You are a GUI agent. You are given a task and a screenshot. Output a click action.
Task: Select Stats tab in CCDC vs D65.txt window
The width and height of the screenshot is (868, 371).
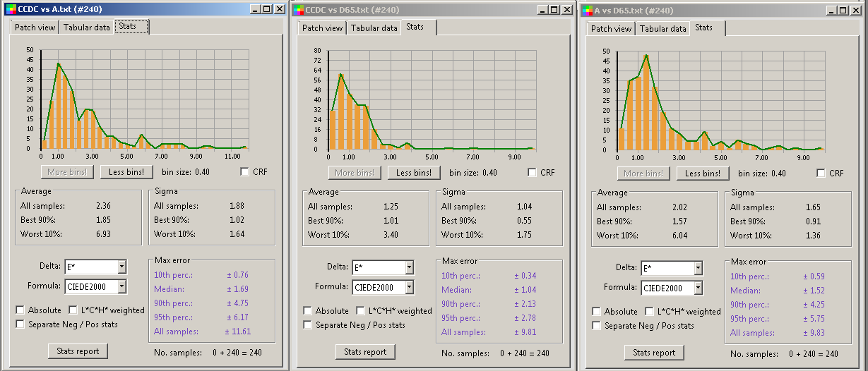coord(419,27)
